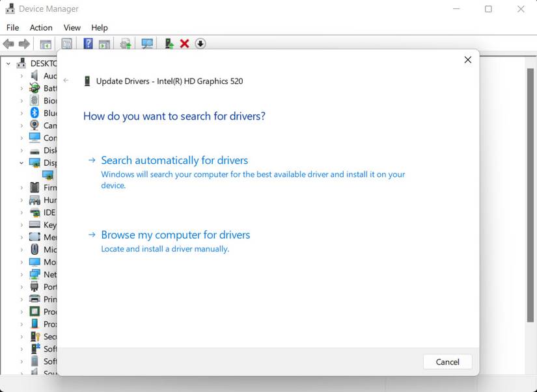Click the Forward navigation arrow in the toolbar
The image size is (537, 392).
(24, 44)
